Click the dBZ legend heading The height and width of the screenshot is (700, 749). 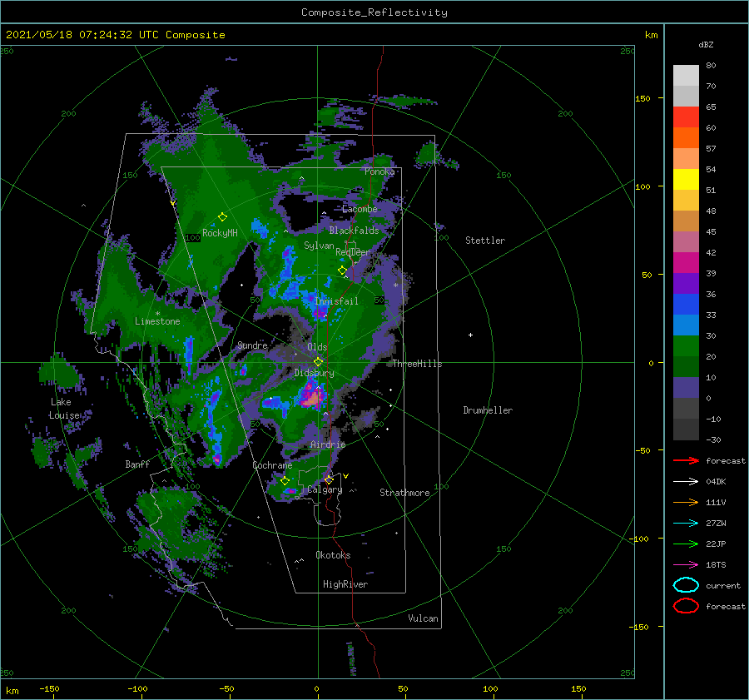[x=706, y=44]
